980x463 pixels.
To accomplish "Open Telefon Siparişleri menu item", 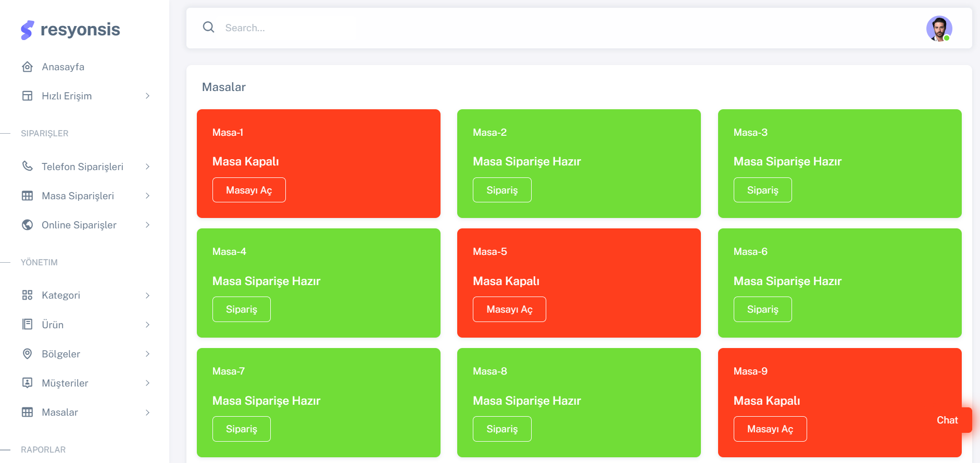I will point(85,166).
